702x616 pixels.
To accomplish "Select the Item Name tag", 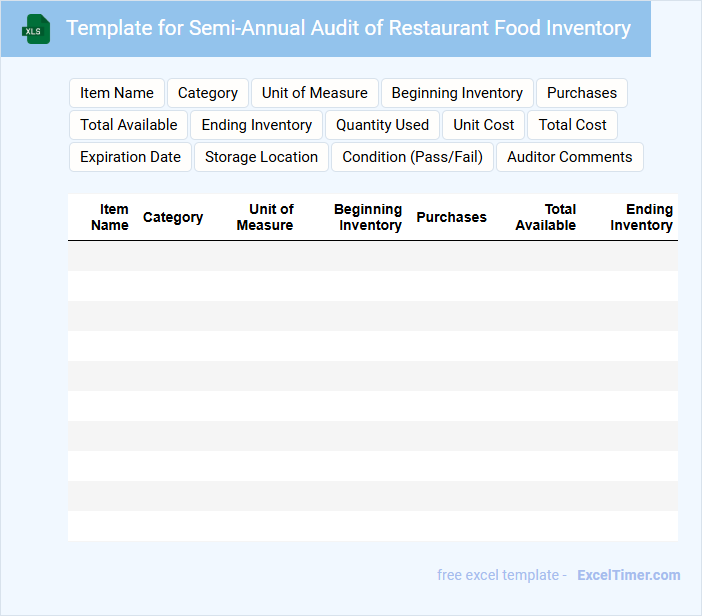I will [x=117, y=93].
